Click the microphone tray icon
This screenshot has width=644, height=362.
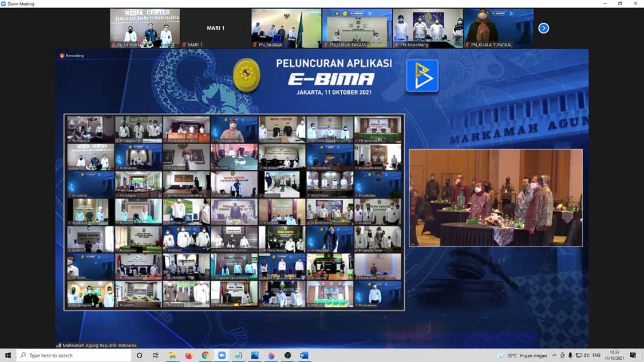click(570, 356)
